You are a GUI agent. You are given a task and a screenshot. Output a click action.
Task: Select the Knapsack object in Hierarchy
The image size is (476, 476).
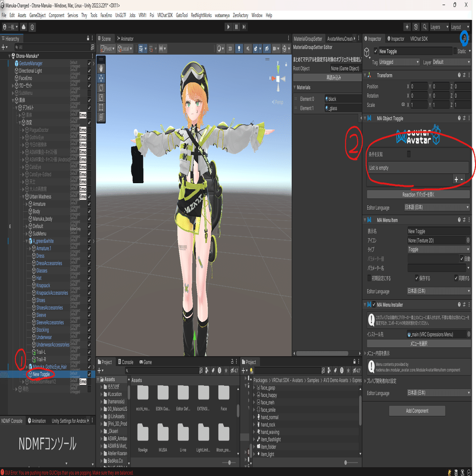43,285
